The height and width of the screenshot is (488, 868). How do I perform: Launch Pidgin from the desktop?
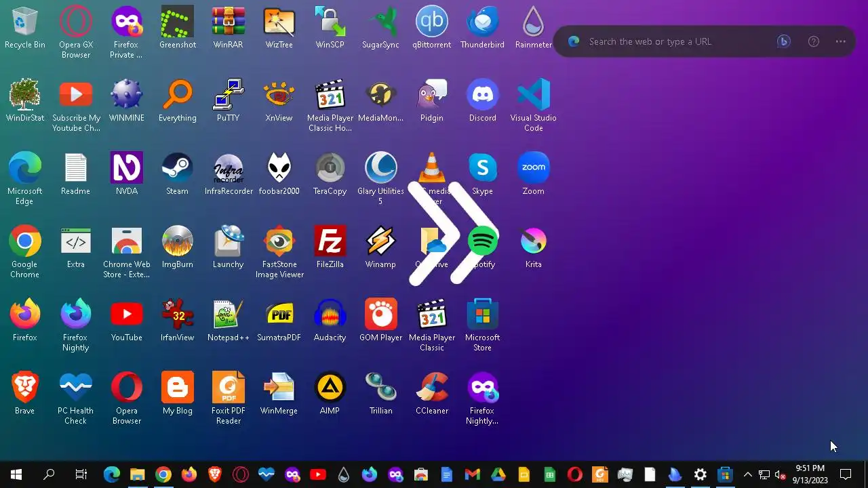431,102
